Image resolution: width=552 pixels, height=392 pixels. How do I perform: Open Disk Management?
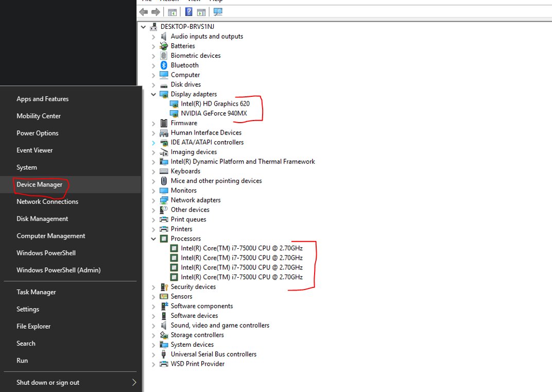(x=71, y=219)
